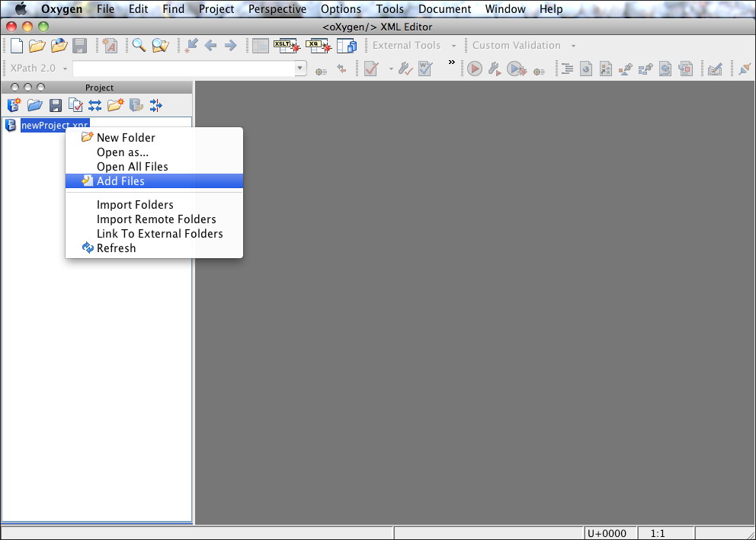This screenshot has width=756, height=540.
Task: Click the Find/Replace magnifier icon
Action: pos(139,45)
